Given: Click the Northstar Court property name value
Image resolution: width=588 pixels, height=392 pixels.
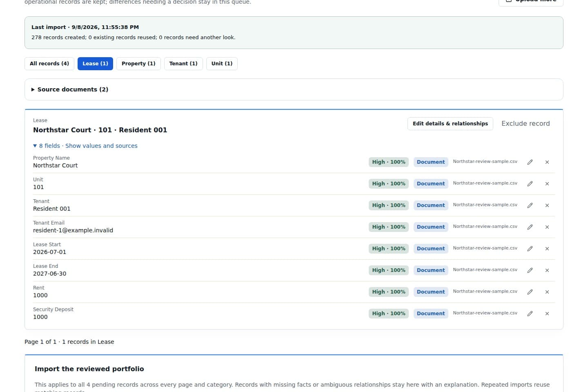Looking at the screenshot, I should tap(55, 165).
